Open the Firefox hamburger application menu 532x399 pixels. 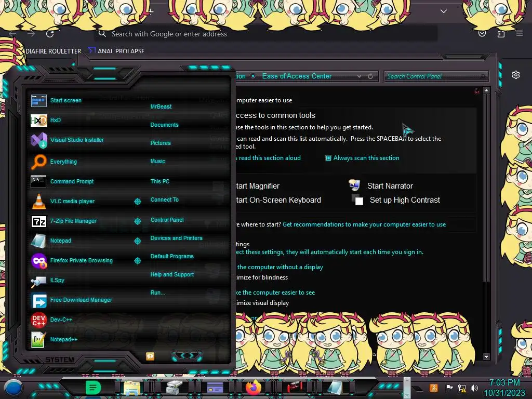520,33
